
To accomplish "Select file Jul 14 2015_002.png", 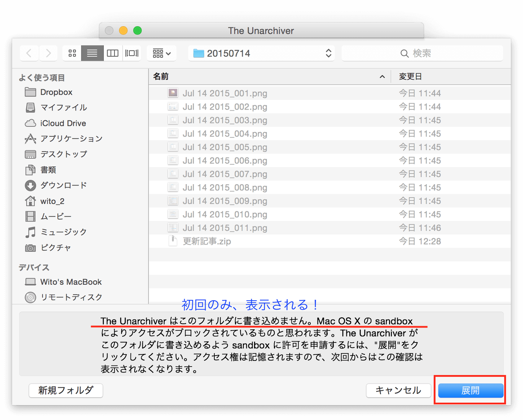I will [330, 107].
